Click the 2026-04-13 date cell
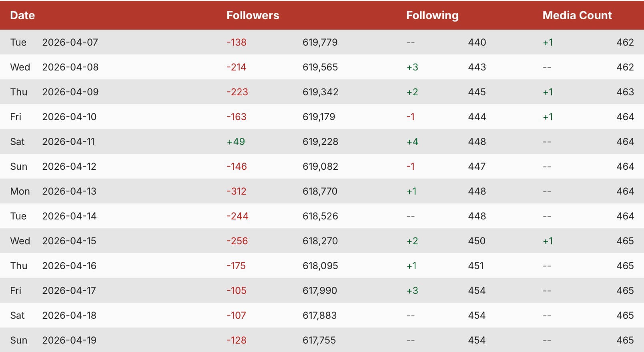Image resolution: width=644 pixels, height=352 pixels. (69, 191)
